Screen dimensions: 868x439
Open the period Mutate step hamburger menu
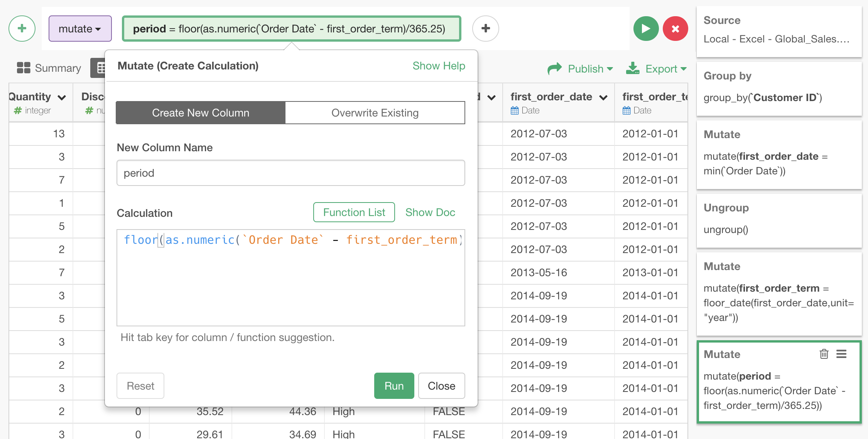(x=841, y=354)
